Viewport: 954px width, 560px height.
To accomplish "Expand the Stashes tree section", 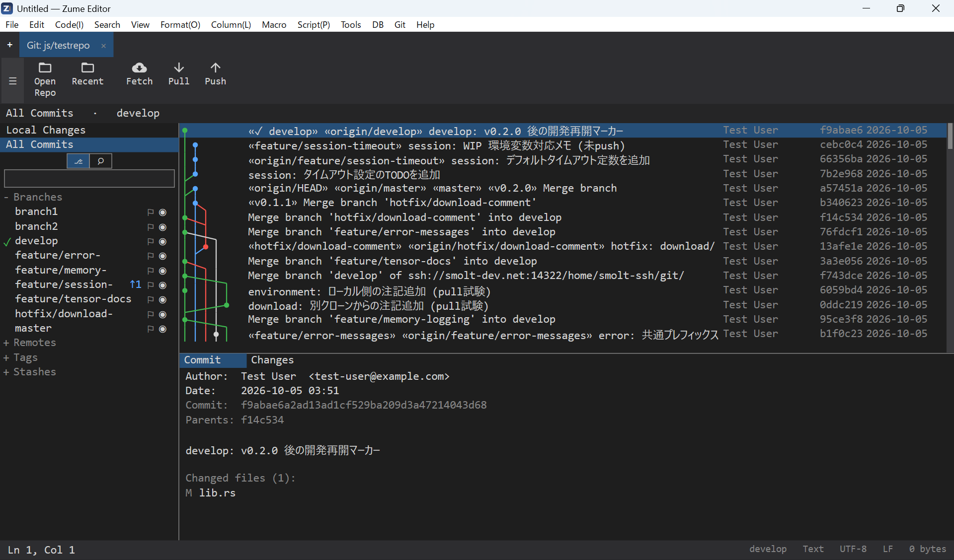I will pos(6,372).
